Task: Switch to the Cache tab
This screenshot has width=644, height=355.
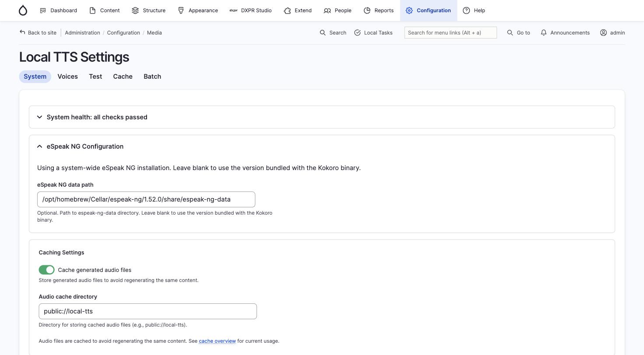Action: [x=122, y=77]
